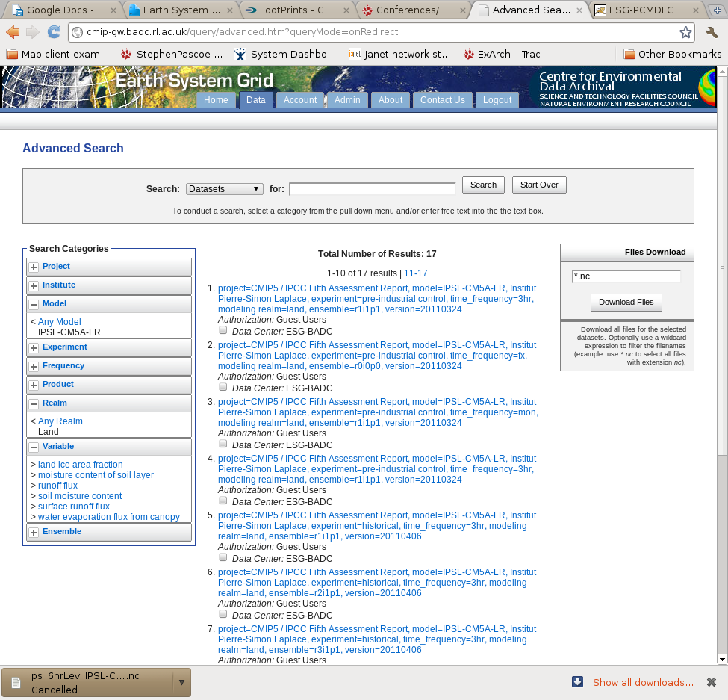Click into the search free text field
This screenshot has height=700, width=728.
tap(372, 189)
